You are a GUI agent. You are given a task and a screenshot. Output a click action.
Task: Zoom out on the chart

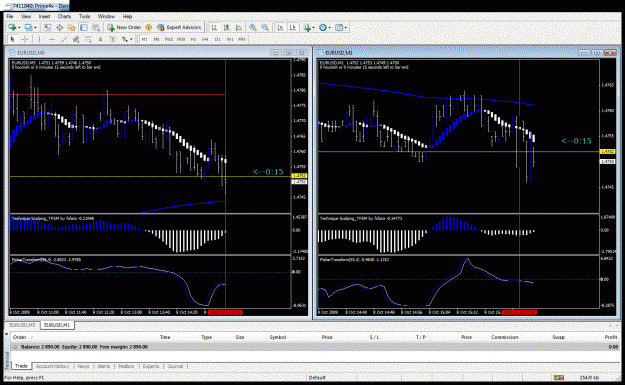[x=265, y=27]
